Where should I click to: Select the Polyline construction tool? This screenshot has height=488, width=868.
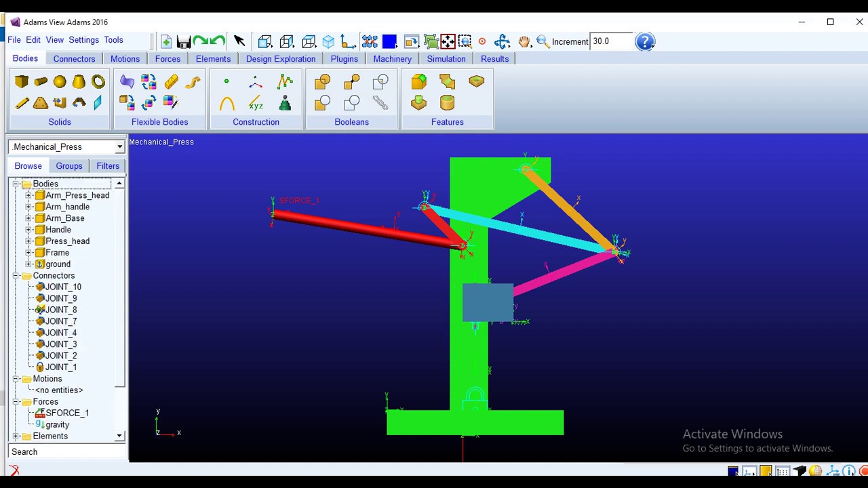[285, 82]
